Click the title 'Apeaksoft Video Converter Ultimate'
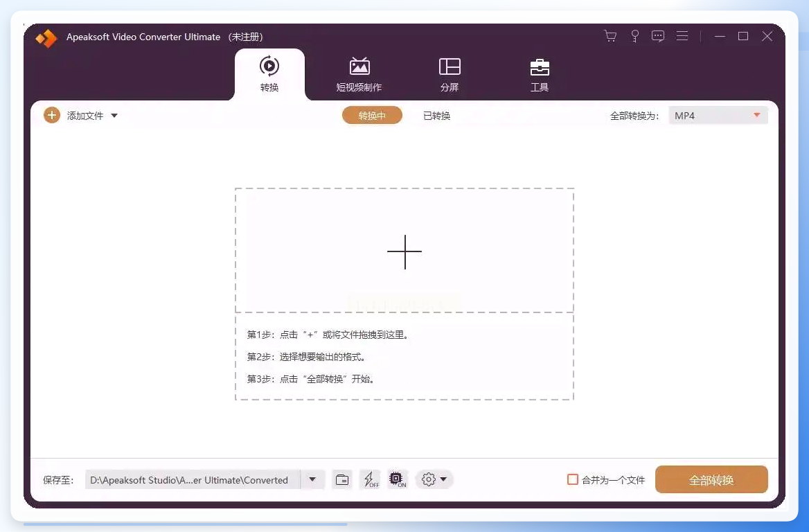 point(143,37)
